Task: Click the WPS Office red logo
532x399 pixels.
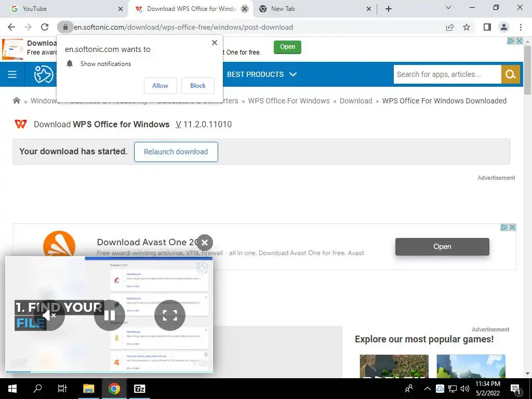Action: [21, 124]
